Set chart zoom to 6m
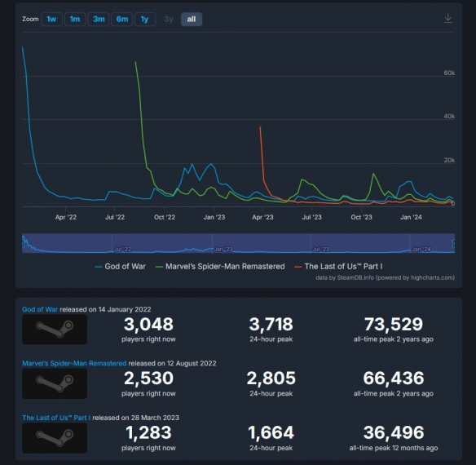The height and width of the screenshot is (465, 476). pyautogui.click(x=122, y=19)
